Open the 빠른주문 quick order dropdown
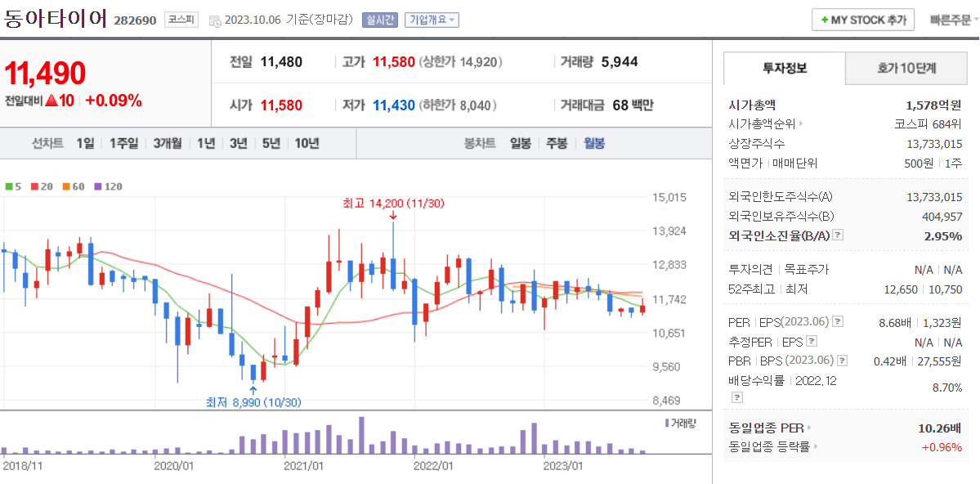This screenshot has height=484, width=980. coord(955,20)
